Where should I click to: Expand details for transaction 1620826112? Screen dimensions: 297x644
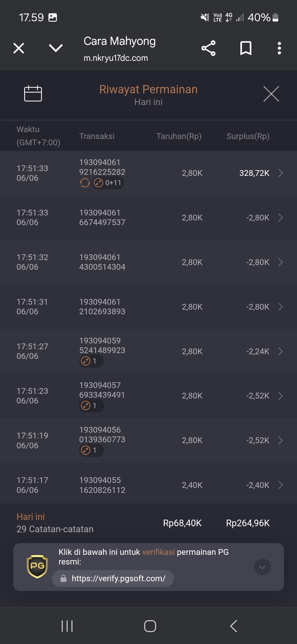[x=148, y=485]
